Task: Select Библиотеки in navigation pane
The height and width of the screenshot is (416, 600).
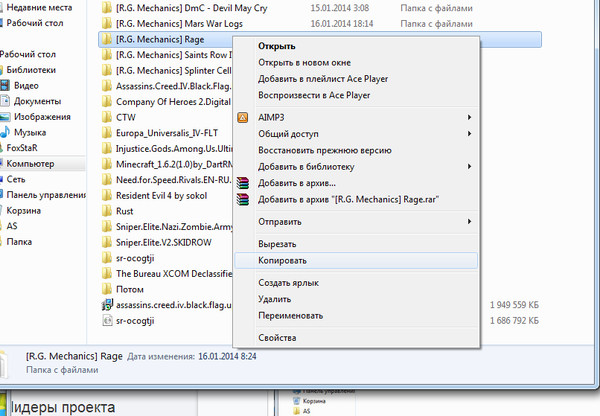Action: click(31, 70)
